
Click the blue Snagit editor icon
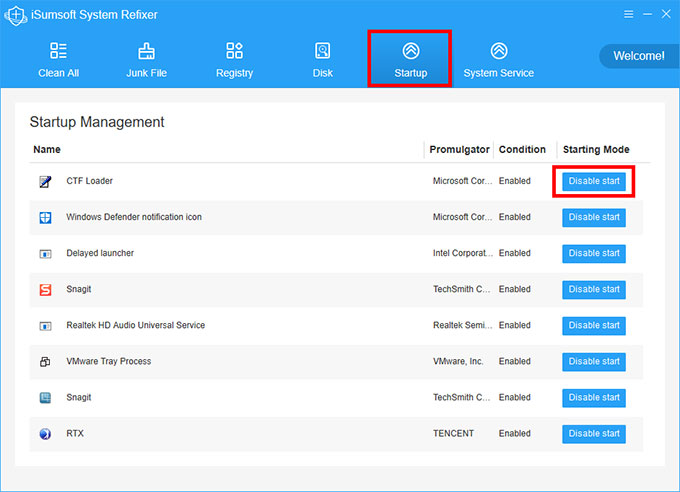[x=45, y=397]
